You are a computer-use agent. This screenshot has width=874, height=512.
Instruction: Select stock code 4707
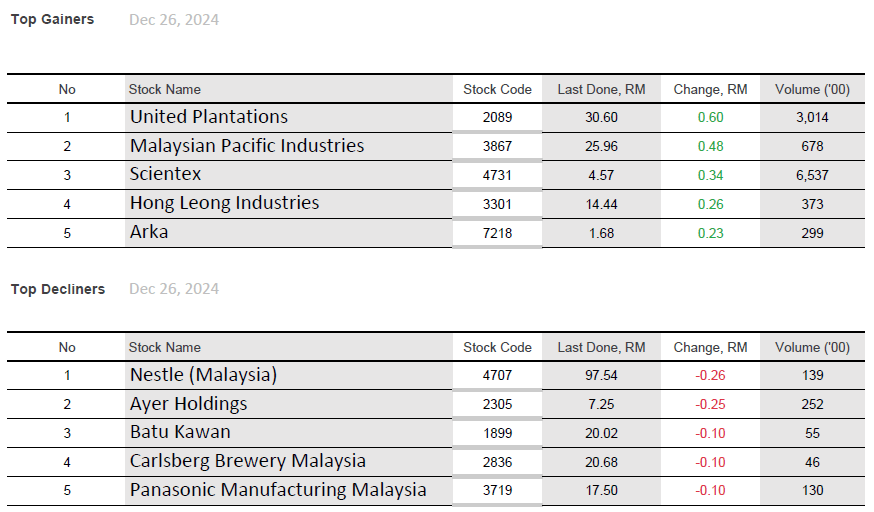[x=497, y=376]
